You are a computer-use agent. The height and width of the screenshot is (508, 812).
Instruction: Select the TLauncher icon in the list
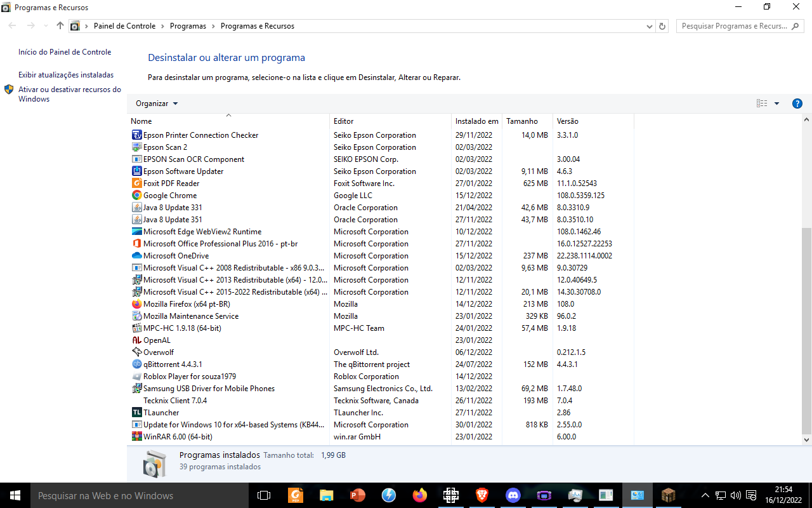[136, 412]
